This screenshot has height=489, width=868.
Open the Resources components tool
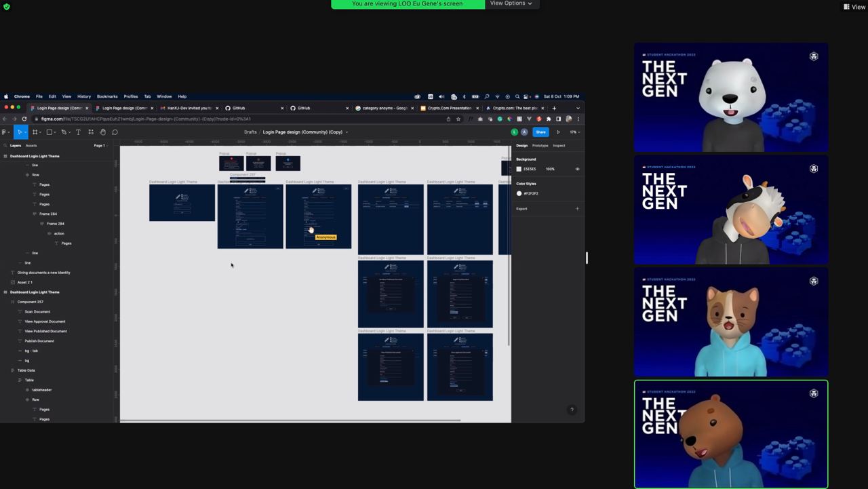pyautogui.click(x=90, y=132)
